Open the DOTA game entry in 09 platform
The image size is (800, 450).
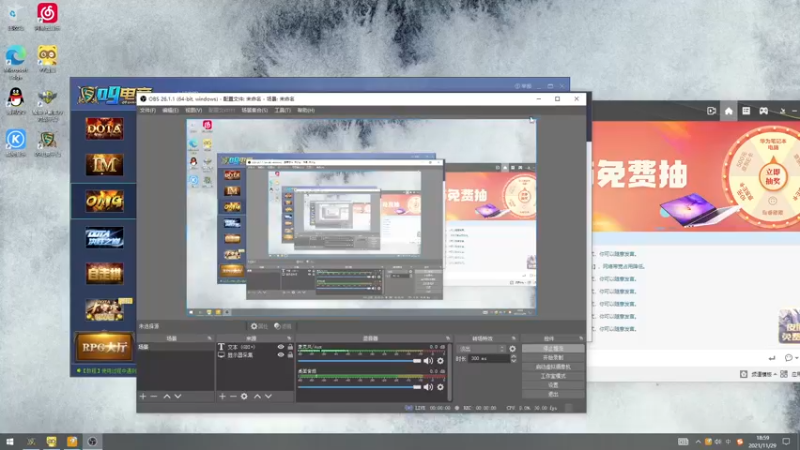104,129
